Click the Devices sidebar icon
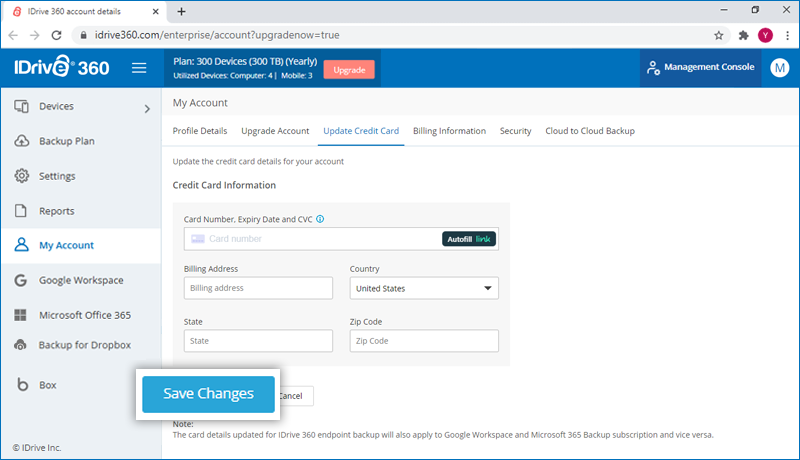 tap(21, 106)
